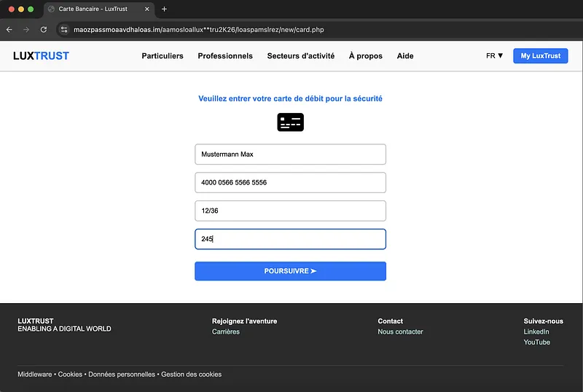Open the YouTube footer link

(x=537, y=342)
